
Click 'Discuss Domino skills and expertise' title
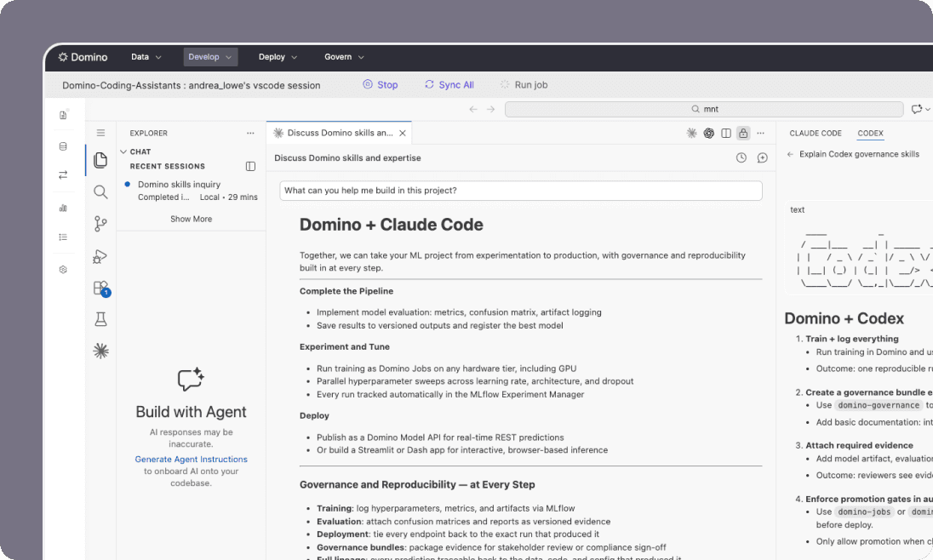347,157
